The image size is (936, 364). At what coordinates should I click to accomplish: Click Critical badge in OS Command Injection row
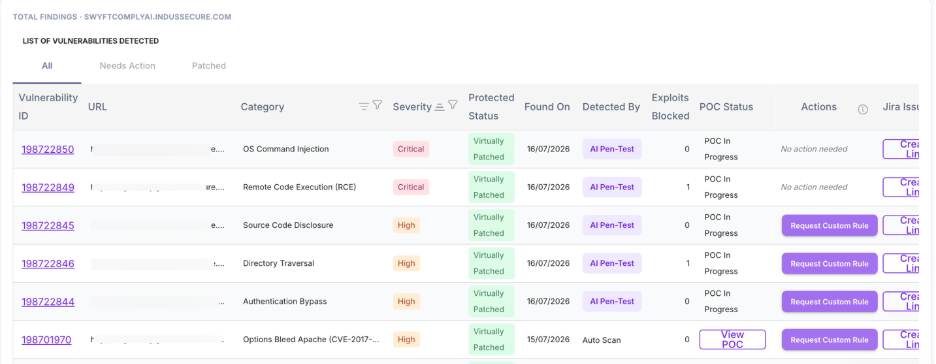click(x=411, y=149)
